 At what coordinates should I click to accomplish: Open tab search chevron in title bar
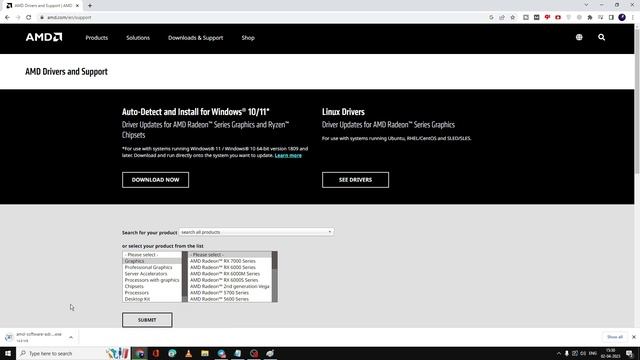point(587,5)
